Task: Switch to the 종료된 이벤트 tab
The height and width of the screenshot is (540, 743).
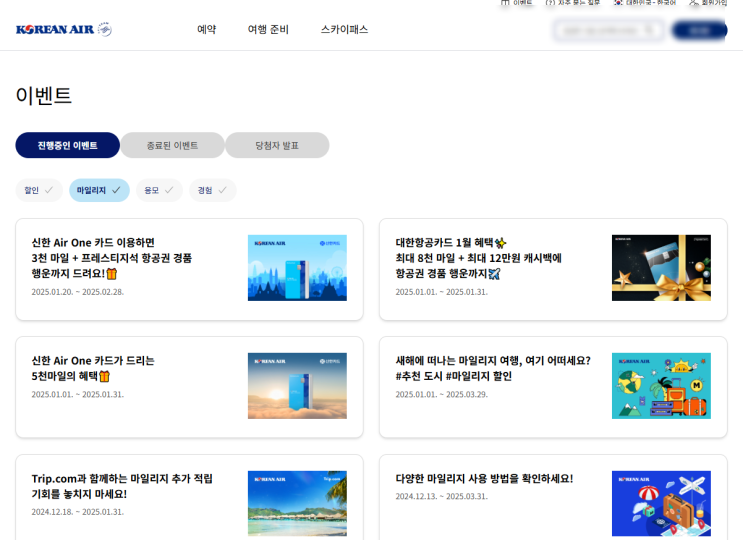Action: click(172, 145)
